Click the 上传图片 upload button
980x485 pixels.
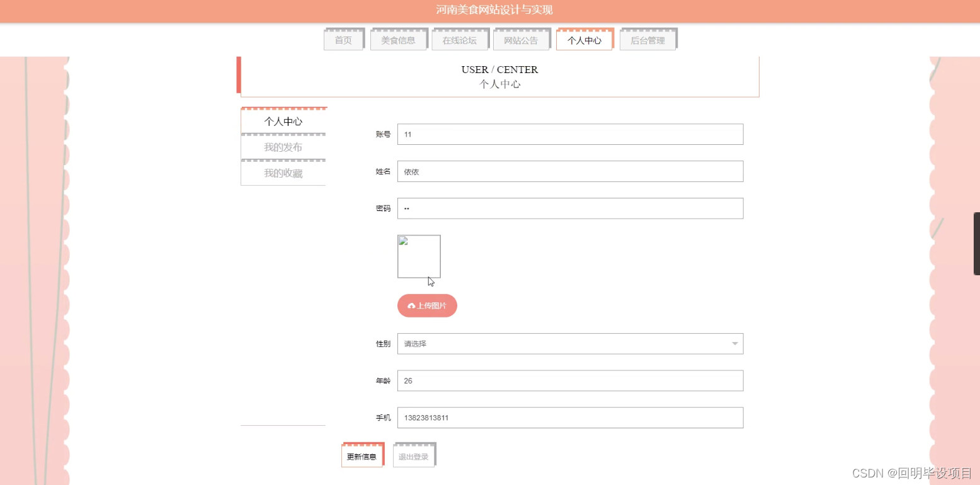point(427,305)
